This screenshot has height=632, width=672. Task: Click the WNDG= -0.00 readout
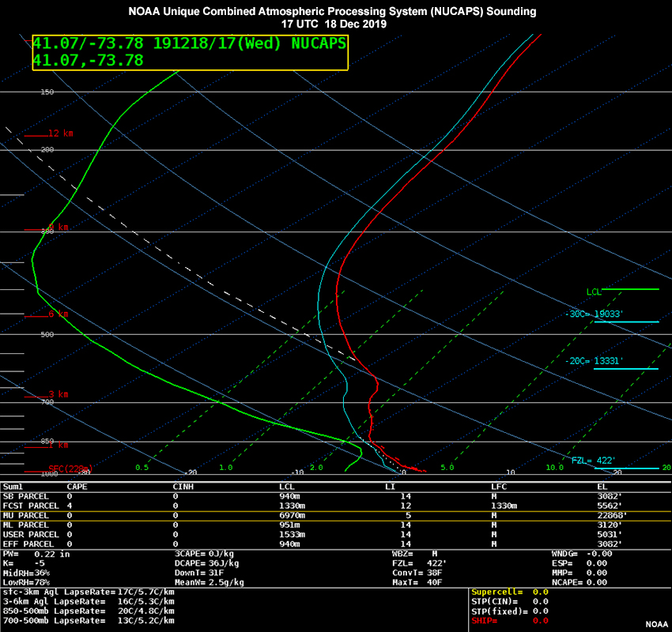pyautogui.click(x=582, y=554)
